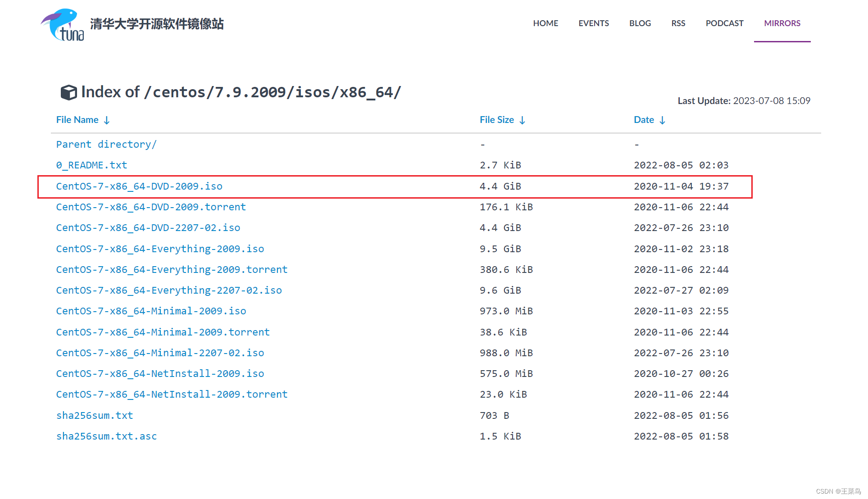Download CentOS-7-x86_64-Everything-2207-02.iso

pos(169,290)
